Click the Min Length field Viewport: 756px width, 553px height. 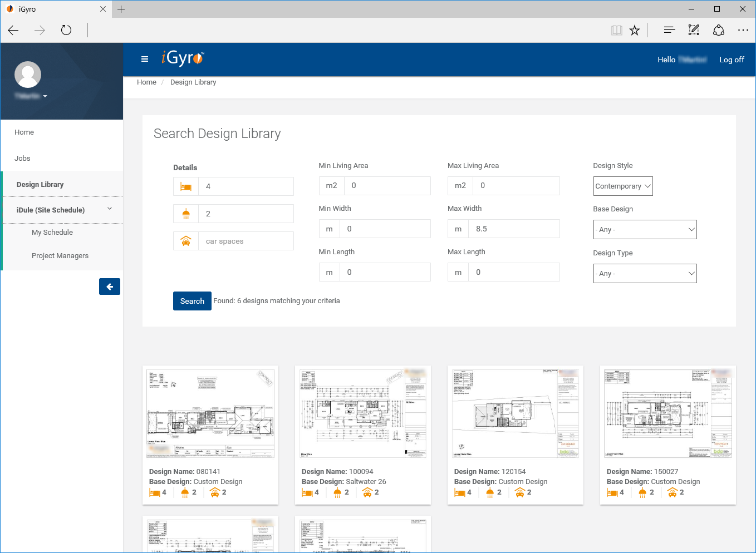click(385, 272)
